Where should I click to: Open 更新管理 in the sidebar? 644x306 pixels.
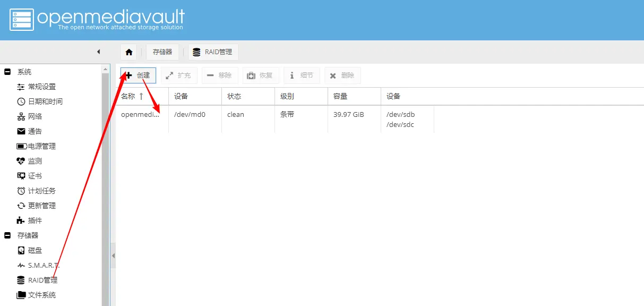(x=42, y=206)
